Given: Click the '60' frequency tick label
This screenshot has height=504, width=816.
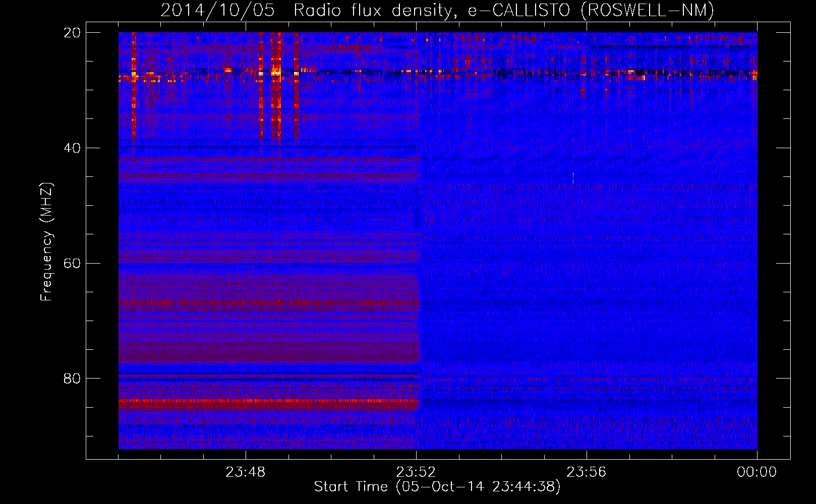Looking at the screenshot, I should (x=72, y=264).
